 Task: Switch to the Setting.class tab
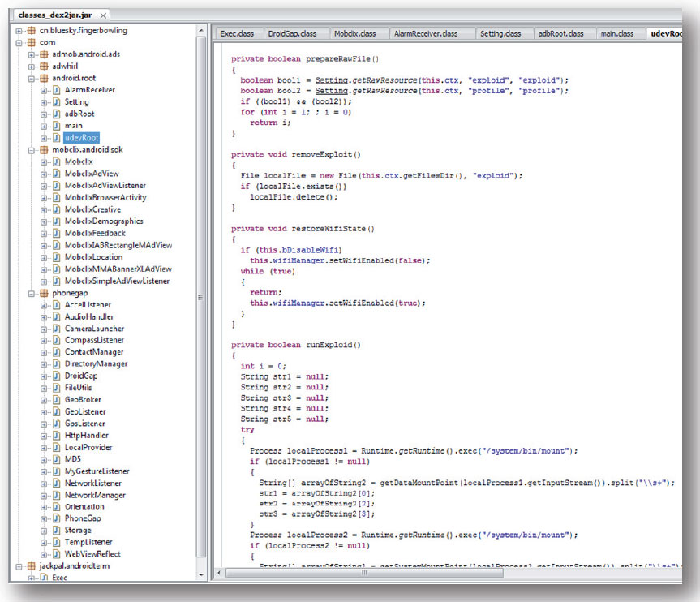point(500,33)
